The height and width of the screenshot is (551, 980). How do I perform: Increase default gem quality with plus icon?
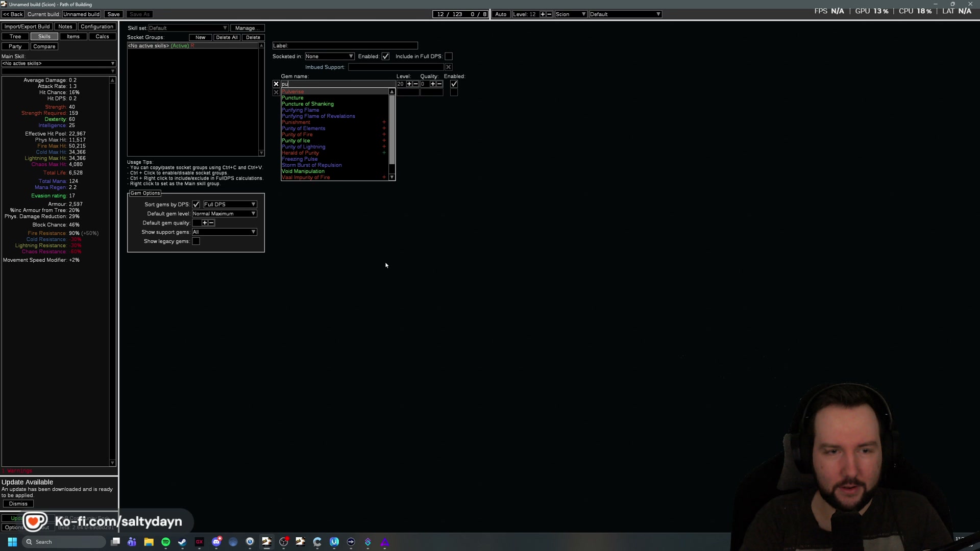point(205,223)
